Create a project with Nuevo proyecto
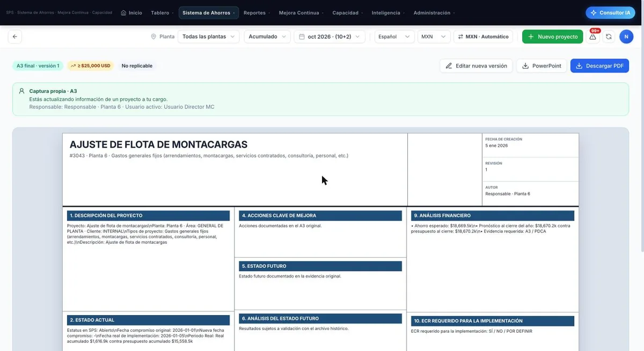 pyautogui.click(x=552, y=36)
